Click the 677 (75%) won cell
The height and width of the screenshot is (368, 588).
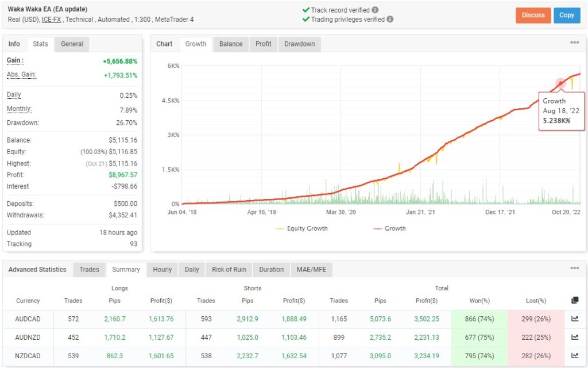pyautogui.click(x=479, y=338)
